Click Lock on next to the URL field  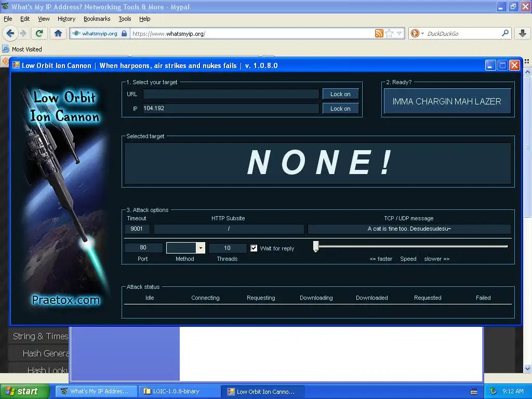point(340,94)
